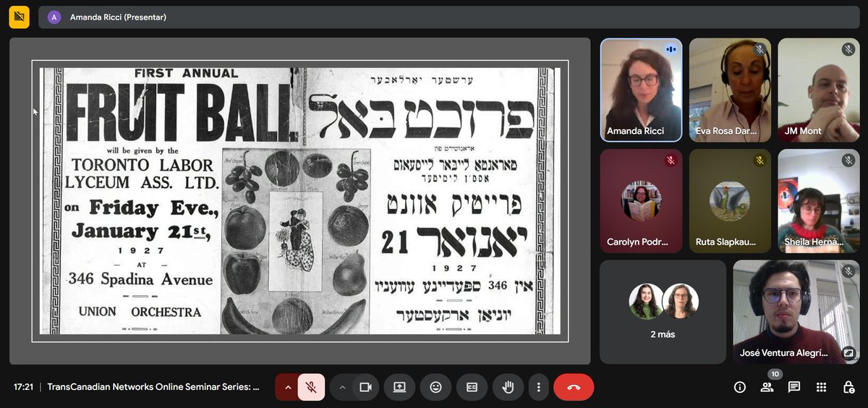Open meeting details info icon
Viewport: 868px width, 408px height.
(x=739, y=387)
